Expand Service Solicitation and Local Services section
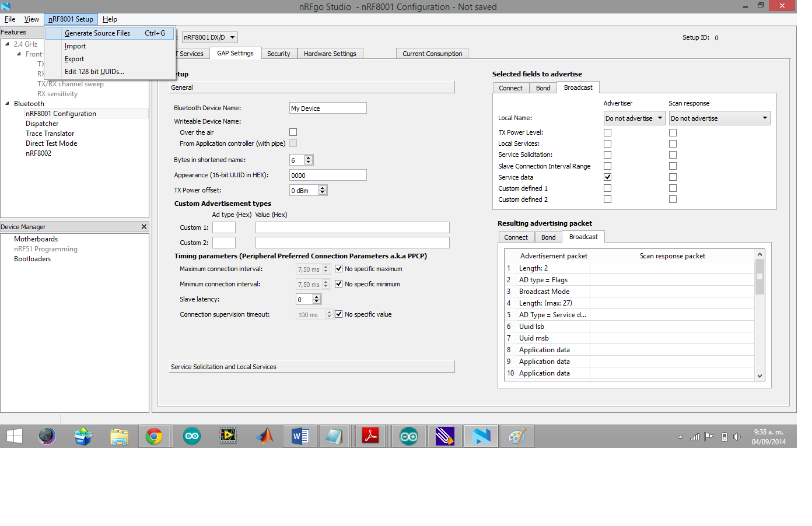 click(x=312, y=367)
